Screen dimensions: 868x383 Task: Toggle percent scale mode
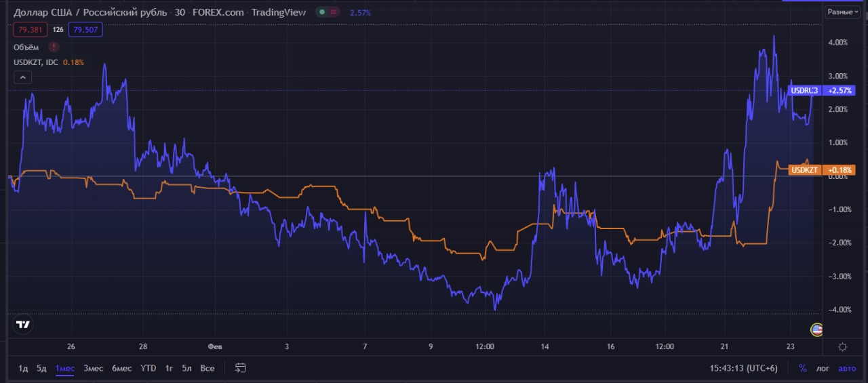tap(803, 368)
